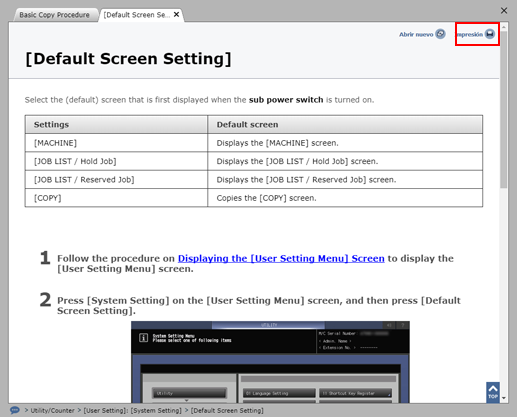Screen dimensions: 517x417
Task: Click the Language Setting item in the embedded screenshot
Action: pos(279,393)
